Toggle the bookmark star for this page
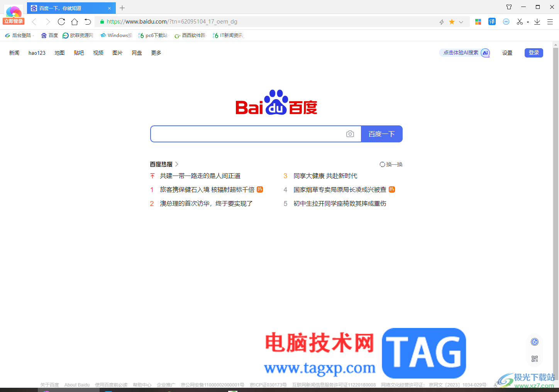 pos(452,22)
